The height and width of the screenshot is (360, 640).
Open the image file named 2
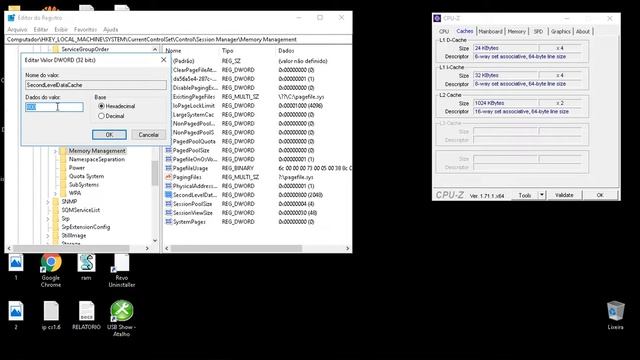pyautogui.click(x=16, y=311)
